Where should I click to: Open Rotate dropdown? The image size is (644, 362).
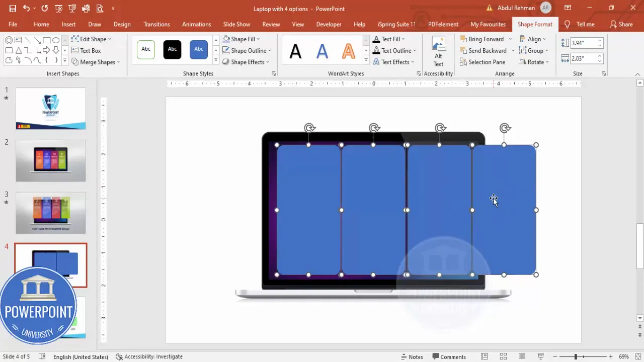click(x=534, y=62)
